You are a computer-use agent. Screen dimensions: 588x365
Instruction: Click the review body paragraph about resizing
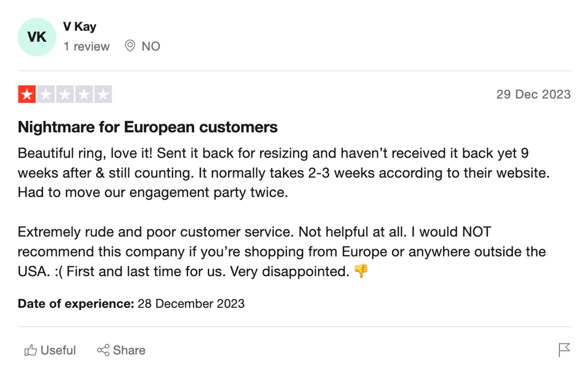pyautogui.click(x=284, y=173)
